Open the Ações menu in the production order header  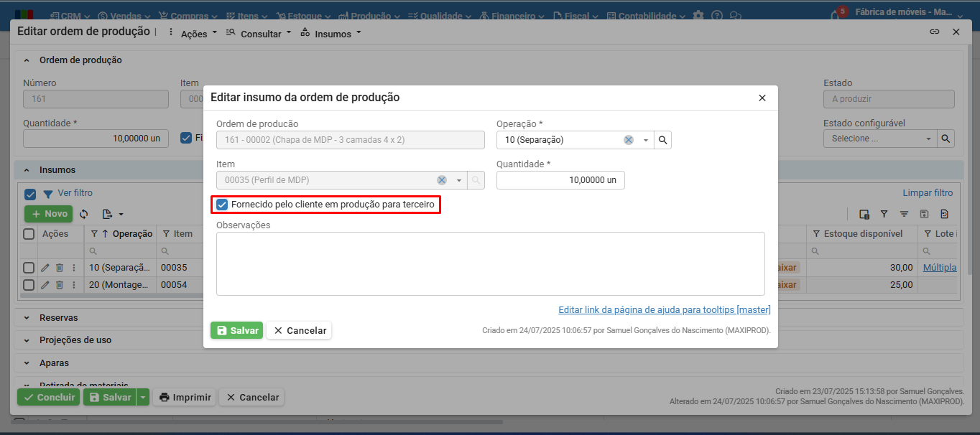pyautogui.click(x=199, y=34)
